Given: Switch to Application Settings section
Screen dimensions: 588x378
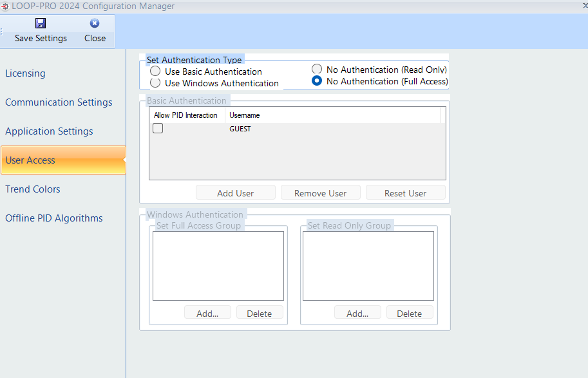Looking at the screenshot, I should coord(49,131).
